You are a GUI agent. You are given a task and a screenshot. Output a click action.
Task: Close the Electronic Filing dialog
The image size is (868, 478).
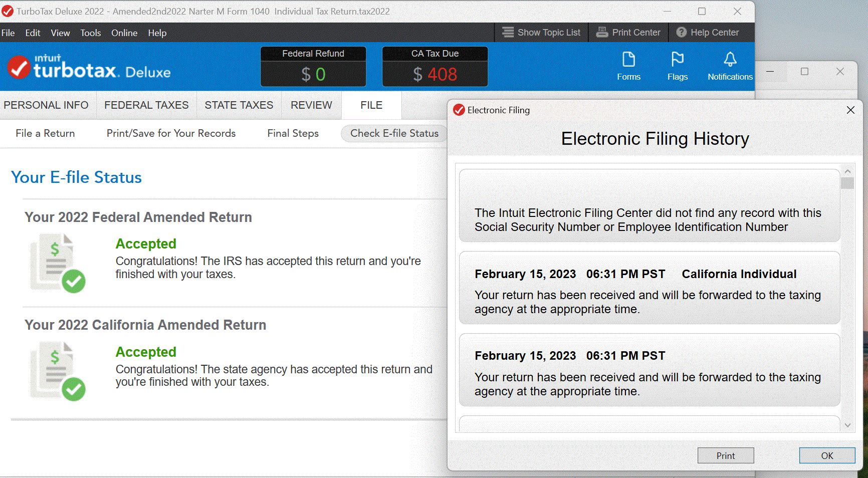[850, 110]
